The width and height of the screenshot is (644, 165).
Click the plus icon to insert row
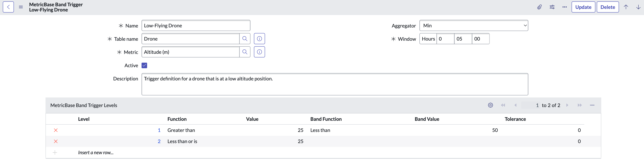click(x=55, y=153)
